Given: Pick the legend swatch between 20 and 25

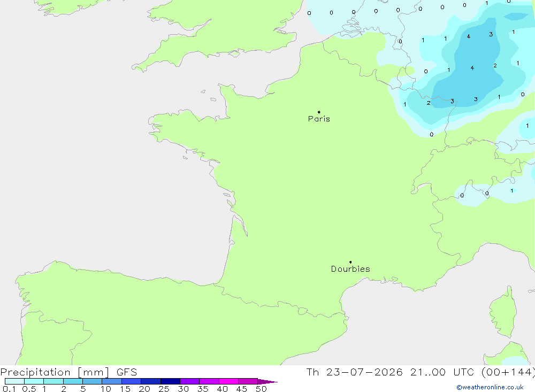Looking at the screenshot, I should (151, 381).
